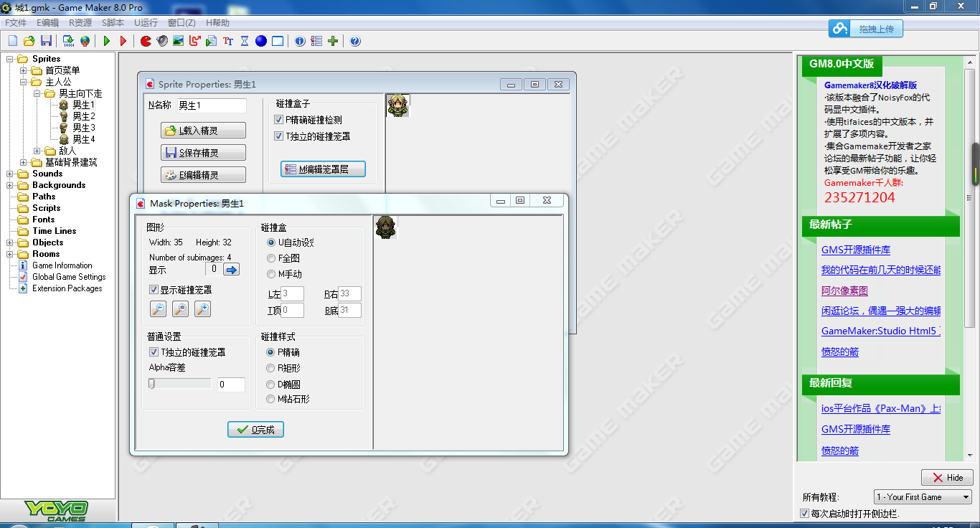Open the F文件 menu
This screenshot has width=980, height=528.
[x=16, y=23]
